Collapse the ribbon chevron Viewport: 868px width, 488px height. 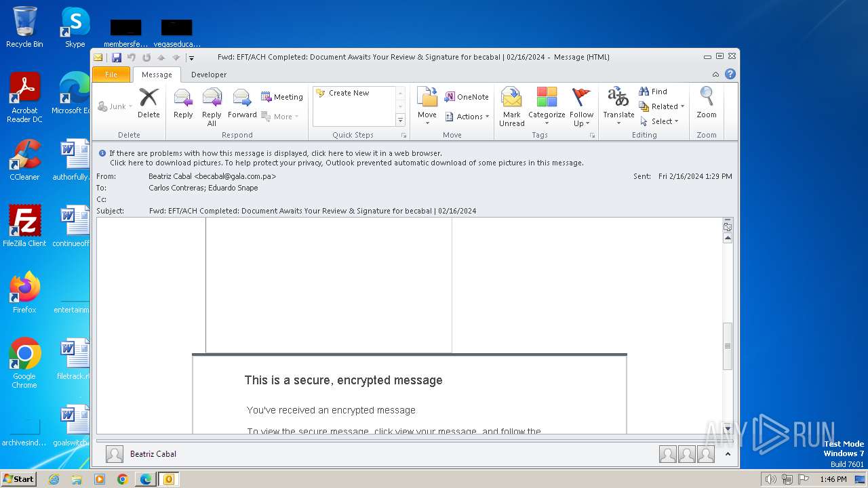click(715, 74)
